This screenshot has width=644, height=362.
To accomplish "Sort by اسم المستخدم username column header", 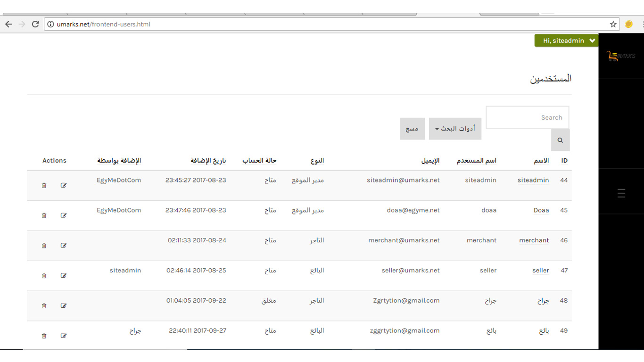I will pos(477,161).
